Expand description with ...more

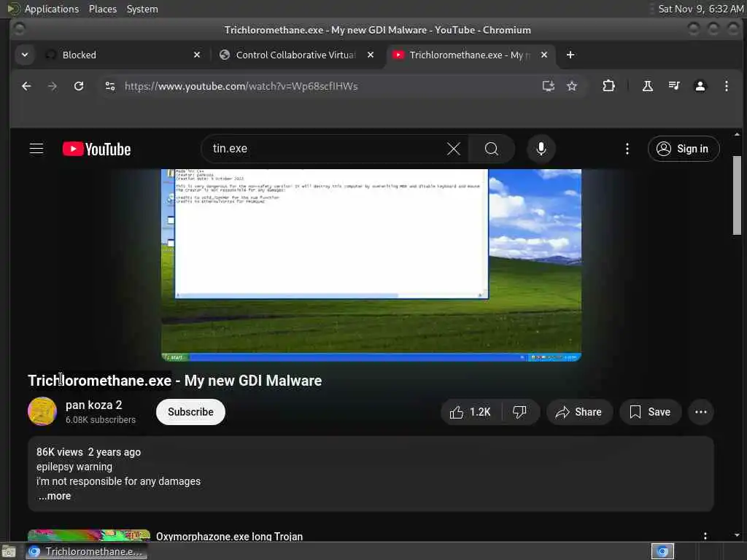tap(55, 496)
